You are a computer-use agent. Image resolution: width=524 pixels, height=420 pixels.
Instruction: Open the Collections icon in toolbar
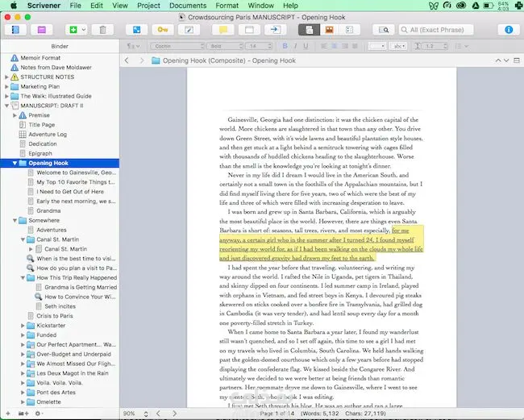pos(41,30)
